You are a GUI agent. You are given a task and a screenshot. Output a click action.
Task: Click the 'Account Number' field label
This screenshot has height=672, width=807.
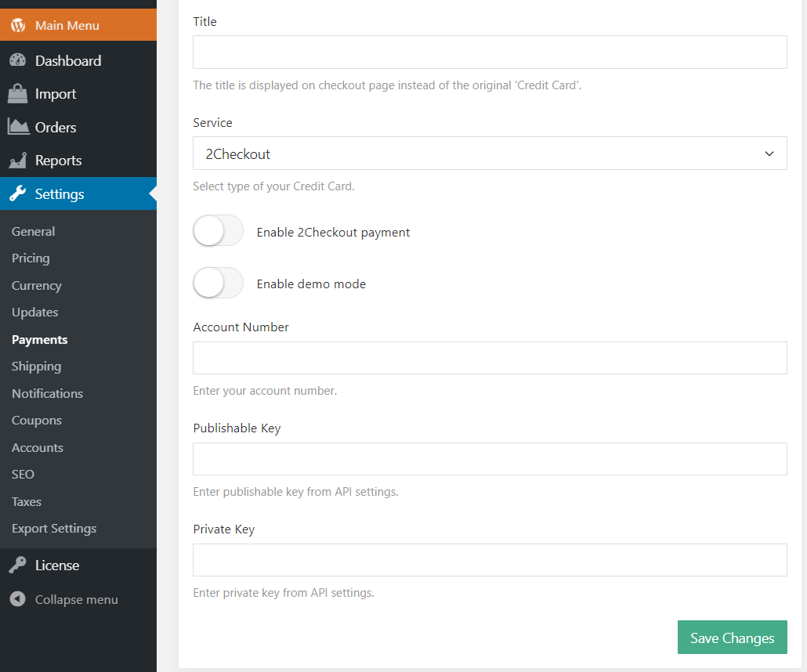pos(241,327)
